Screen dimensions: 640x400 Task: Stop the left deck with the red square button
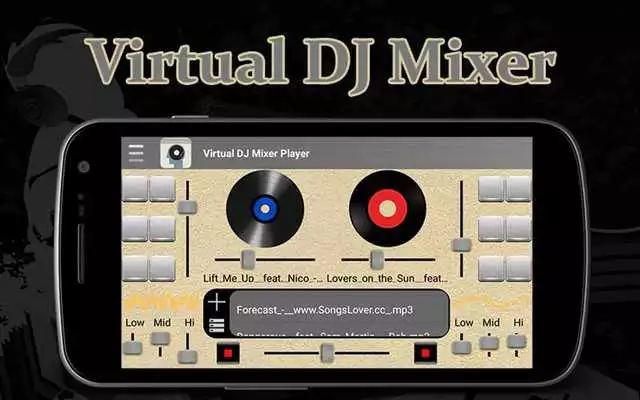tap(228, 353)
